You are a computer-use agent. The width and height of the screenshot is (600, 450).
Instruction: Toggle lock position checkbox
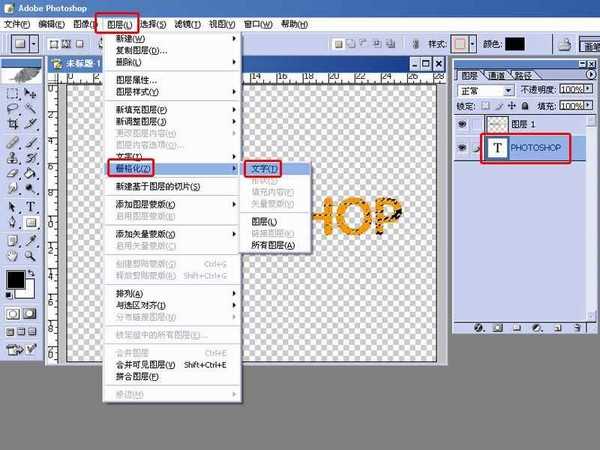512,106
